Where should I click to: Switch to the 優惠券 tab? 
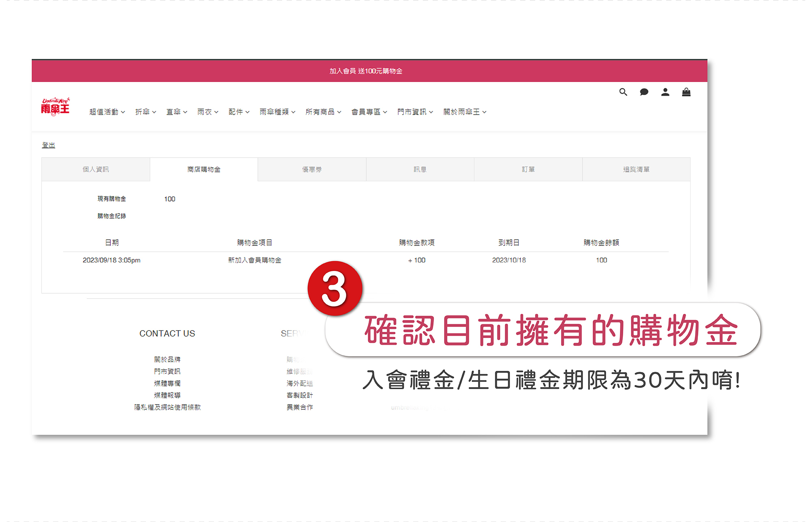[x=312, y=169]
